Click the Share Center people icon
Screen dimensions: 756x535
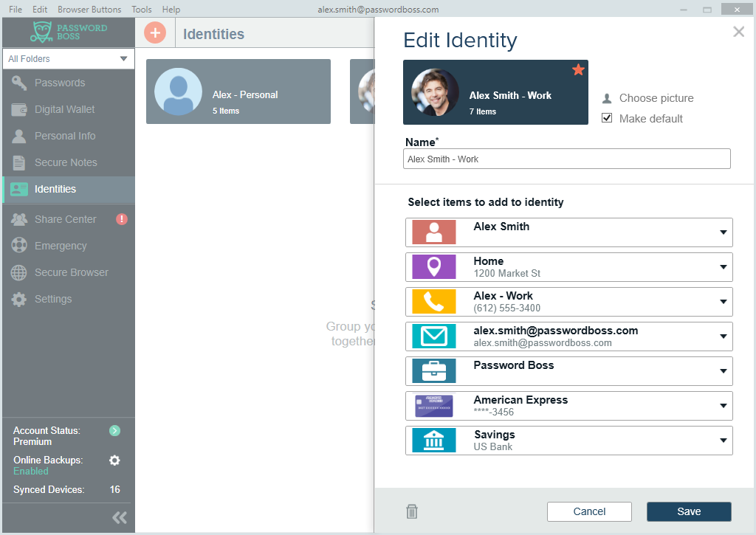pyautogui.click(x=18, y=219)
